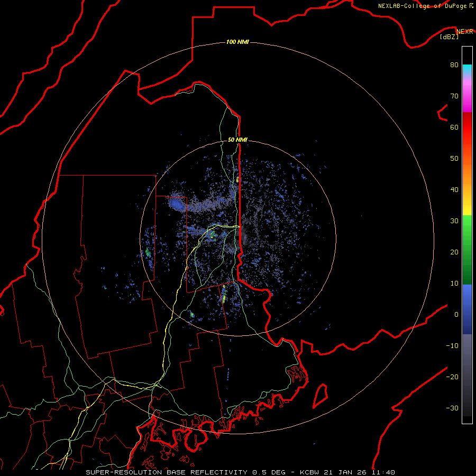Click the -20 value on the dBZ scale
Viewport: 476px width, 476px height.
pyautogui.click(x=452, y=377)
